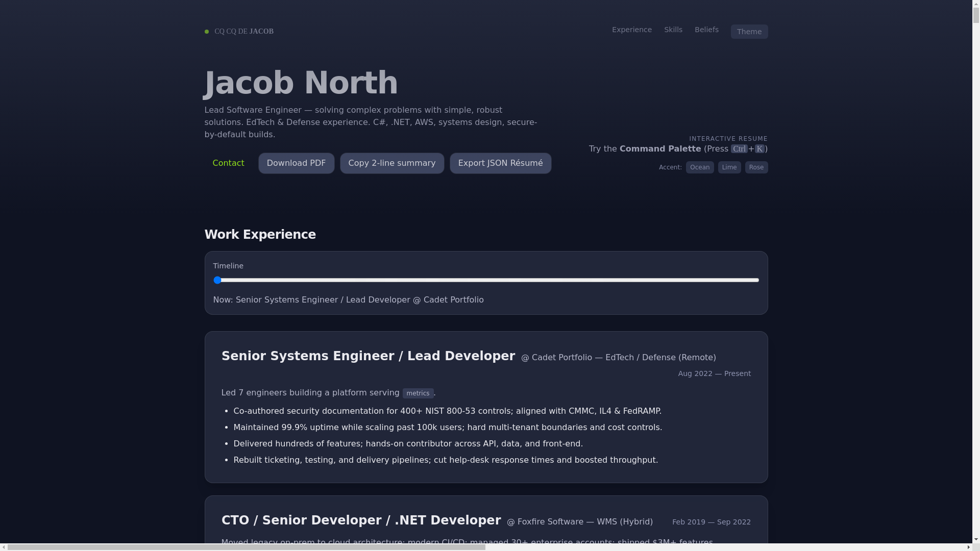The width and height of the screenshot is (980, 551).
Task: Toggle the Theme button
Action: pos(749,32)
